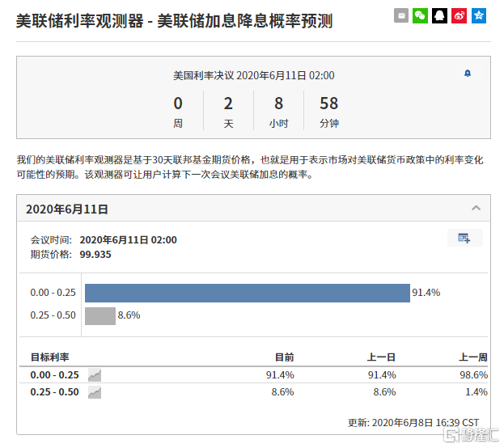
Task: Share the page via email icon
Action: point(401,15)
